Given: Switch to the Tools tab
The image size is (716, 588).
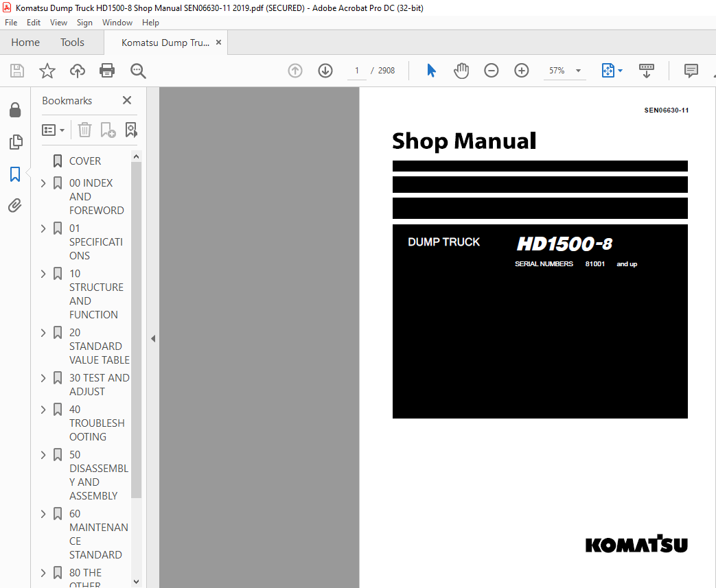Looking at the screenshot, I should click(x=72, y=43).
